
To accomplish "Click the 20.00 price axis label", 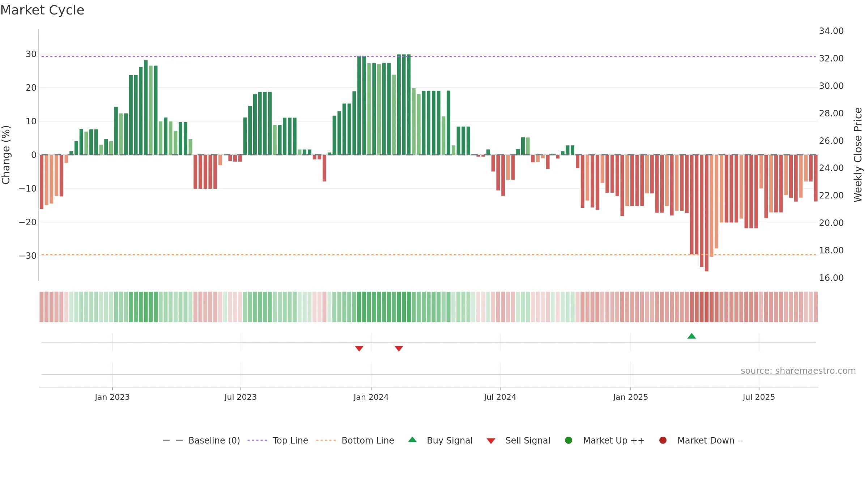I will pos(831,223).
